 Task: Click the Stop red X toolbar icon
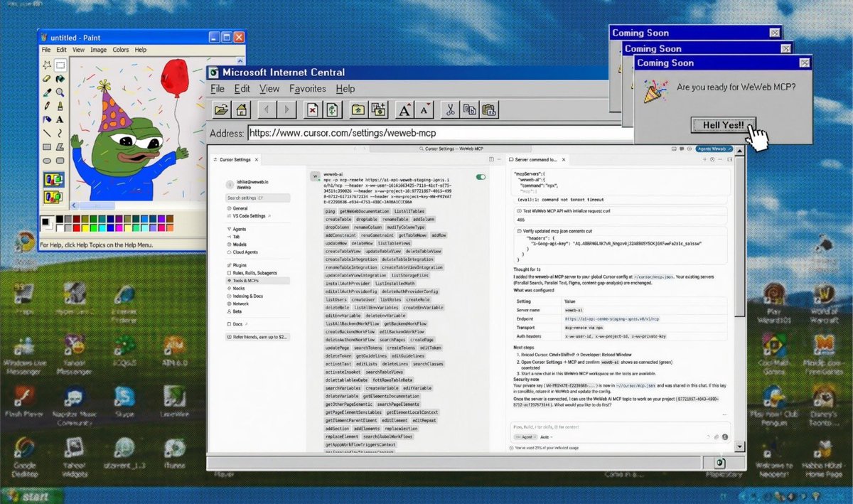pyautogui.click(x=312, y=109)
